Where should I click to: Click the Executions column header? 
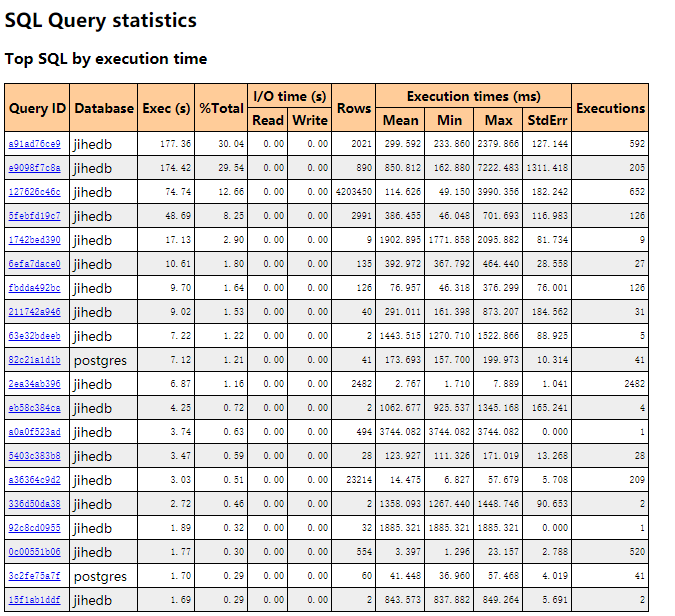(610, 108)
